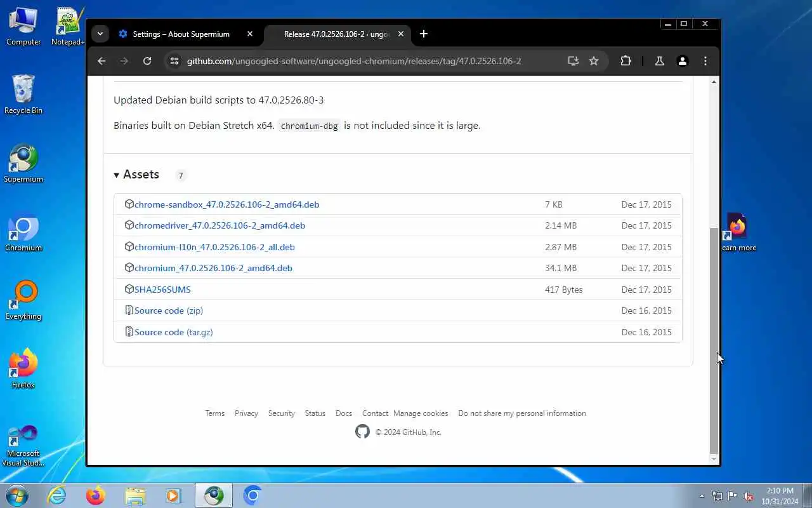Open the Privacy footer link

246,413
